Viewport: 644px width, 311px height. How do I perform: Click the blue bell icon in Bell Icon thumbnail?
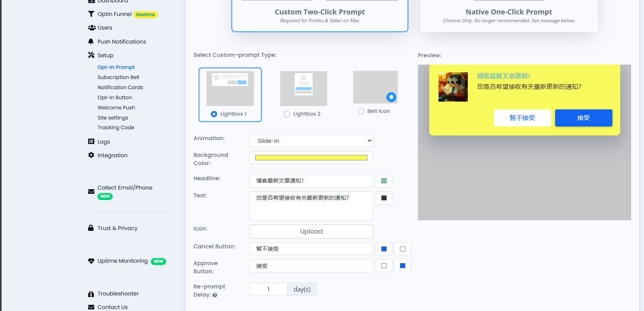tap(391, 97)
